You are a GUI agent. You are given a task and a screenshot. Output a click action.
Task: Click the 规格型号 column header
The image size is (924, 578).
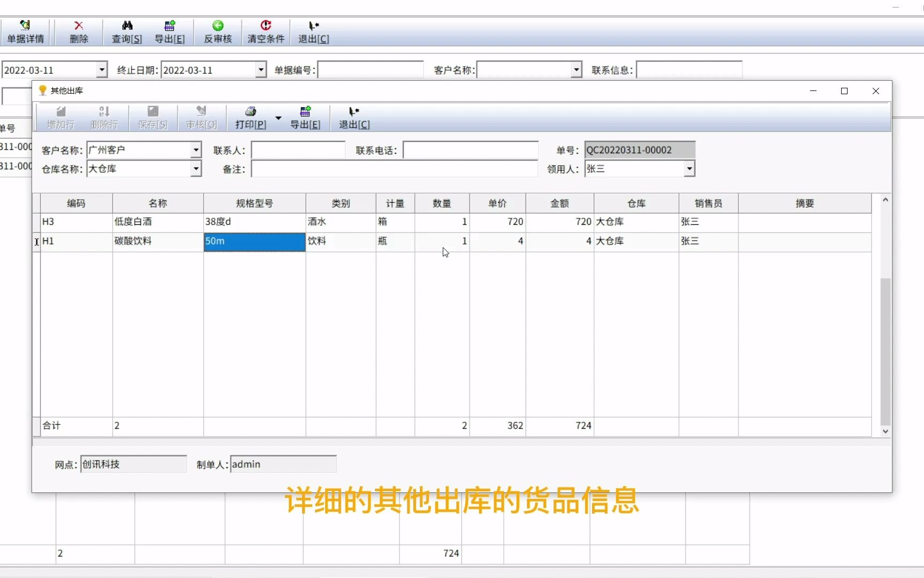pyautogui.click(x=255, y=203)
